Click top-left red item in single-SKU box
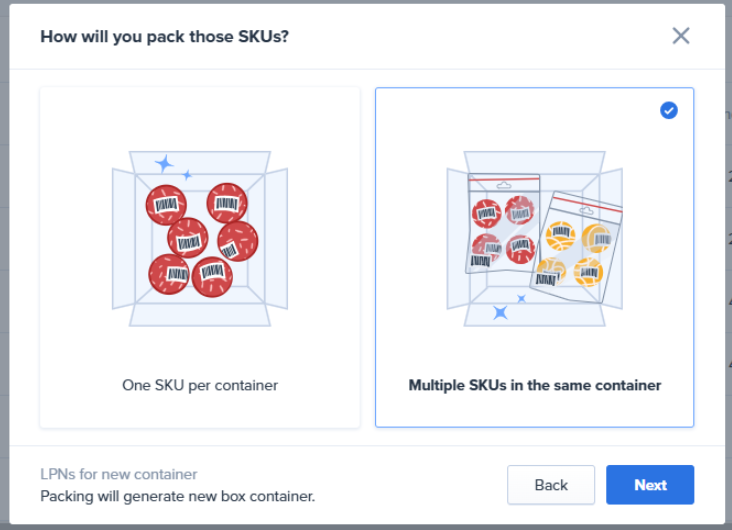The width and height of the screenshot is (732, 530). pos(166,205)
